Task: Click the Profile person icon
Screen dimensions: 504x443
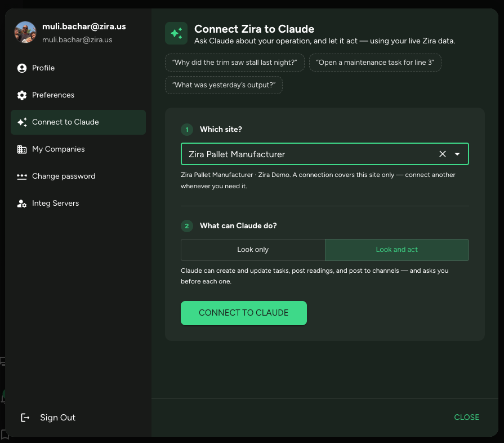Action: [x=22, y=68]
